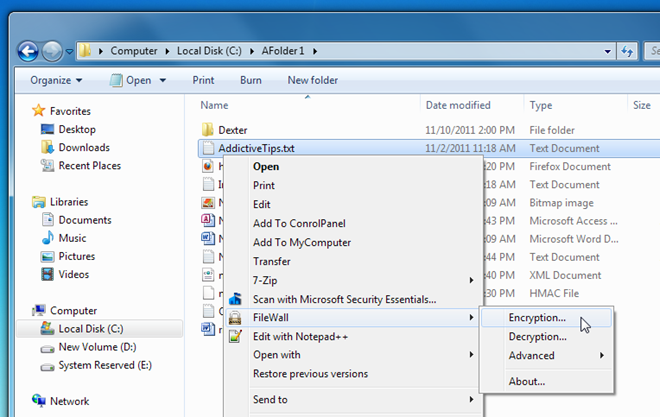Sort by Date modified column header
This screenshot has height=417, width=660.
458,105
